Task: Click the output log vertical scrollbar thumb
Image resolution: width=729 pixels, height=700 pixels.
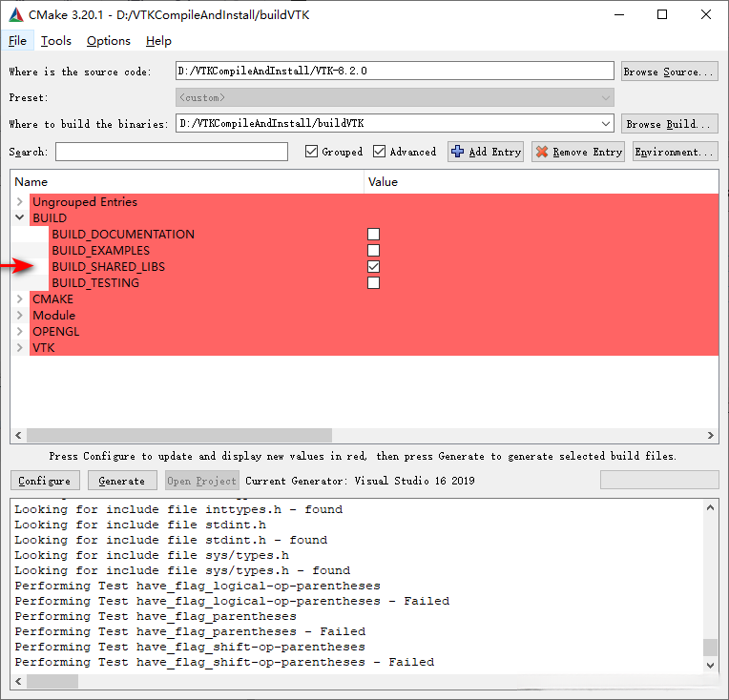Action: click(x=710, y=648)
